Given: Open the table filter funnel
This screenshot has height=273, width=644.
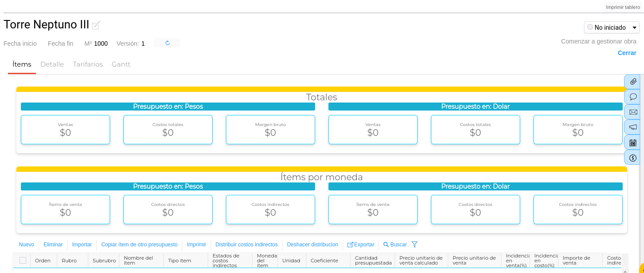Looking at the screenshot, I should (x=415, y=245).
